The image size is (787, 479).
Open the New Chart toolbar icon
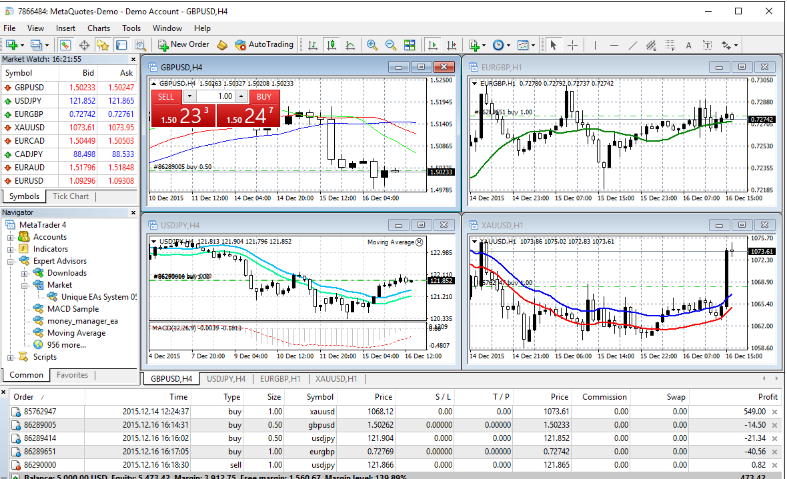click(x=12, y=45)
